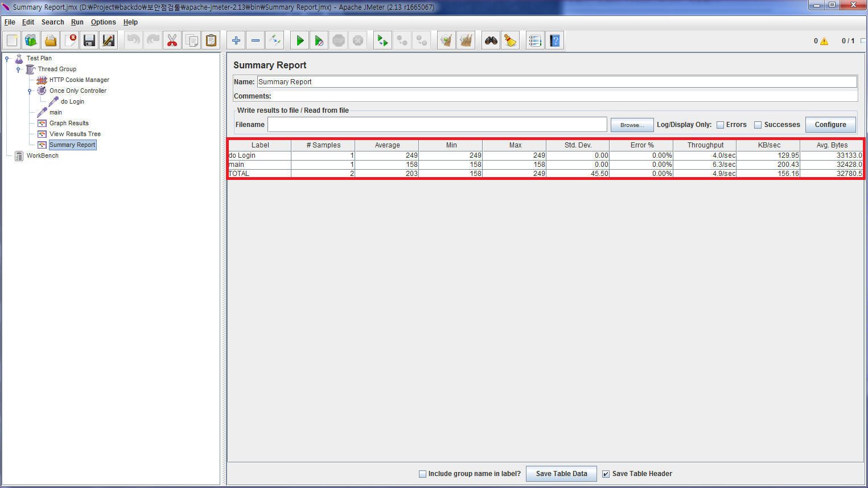Click the Std. Dev. column header
This screenshot has width=868, height=488.
tap(578, 145)
